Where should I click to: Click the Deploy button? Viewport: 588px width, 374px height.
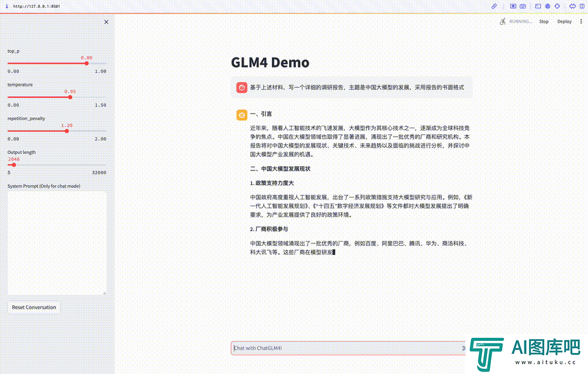(x=564, y=21)
